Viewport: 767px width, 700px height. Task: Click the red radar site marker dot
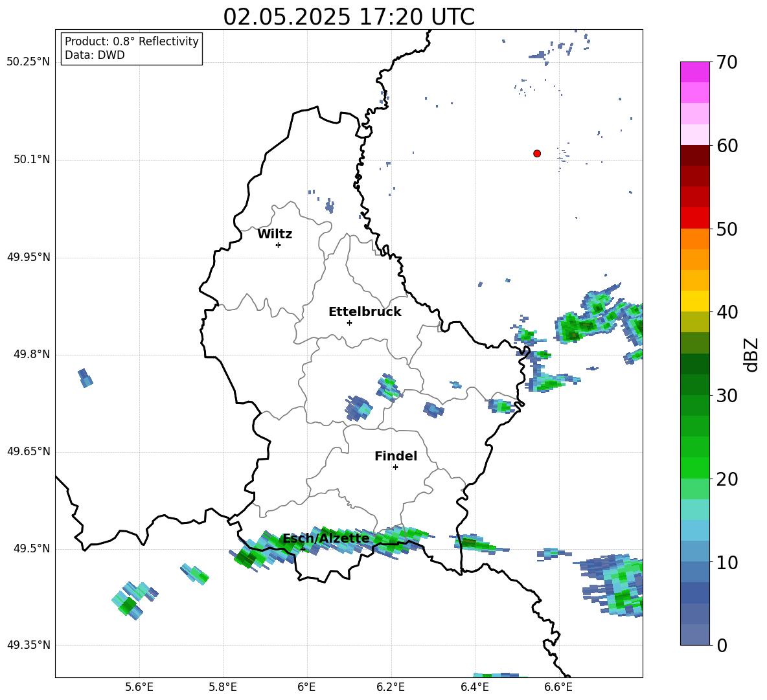tap(537, 153)
